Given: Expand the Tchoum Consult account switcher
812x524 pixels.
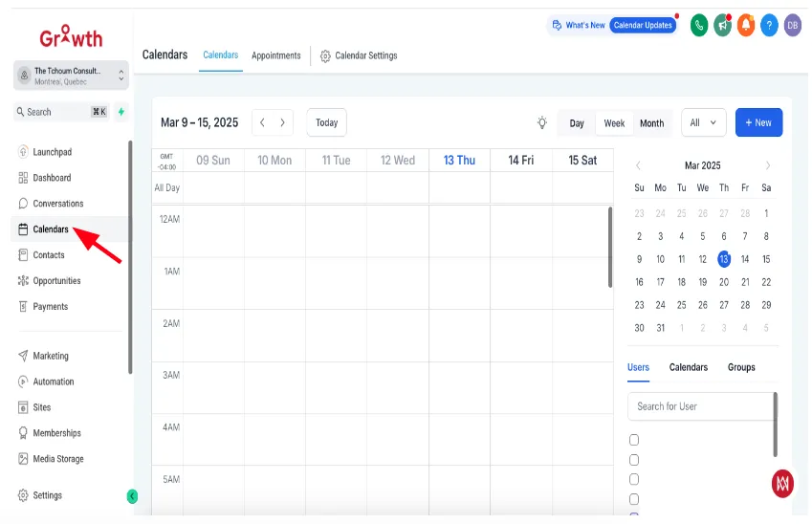Looking at the screenshot, I should tap(71, 76).
